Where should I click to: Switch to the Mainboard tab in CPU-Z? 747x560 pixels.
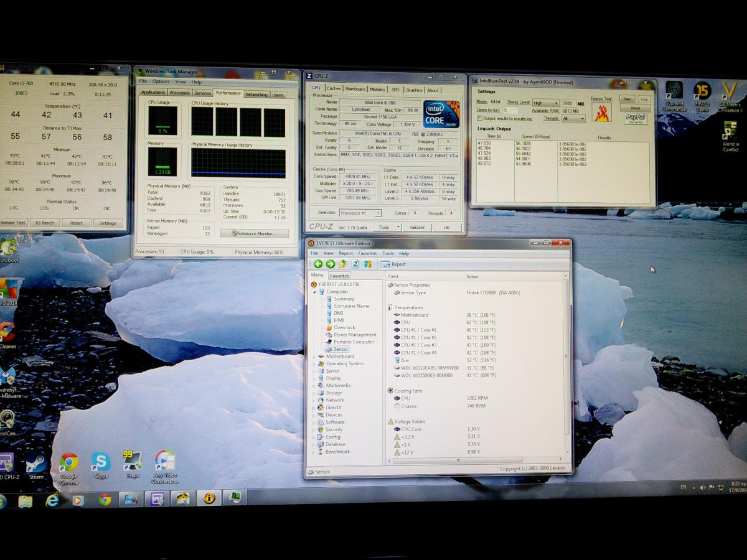click(355, 89)
